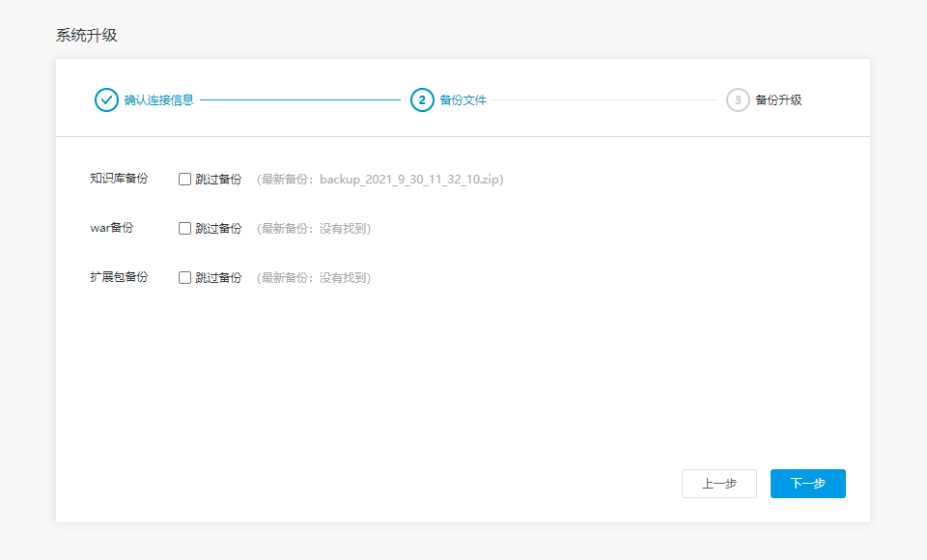Viewport: 927px width, 560px height.
Task: Click the completed checkmark step icon
Action: click(x=106, y=100)
